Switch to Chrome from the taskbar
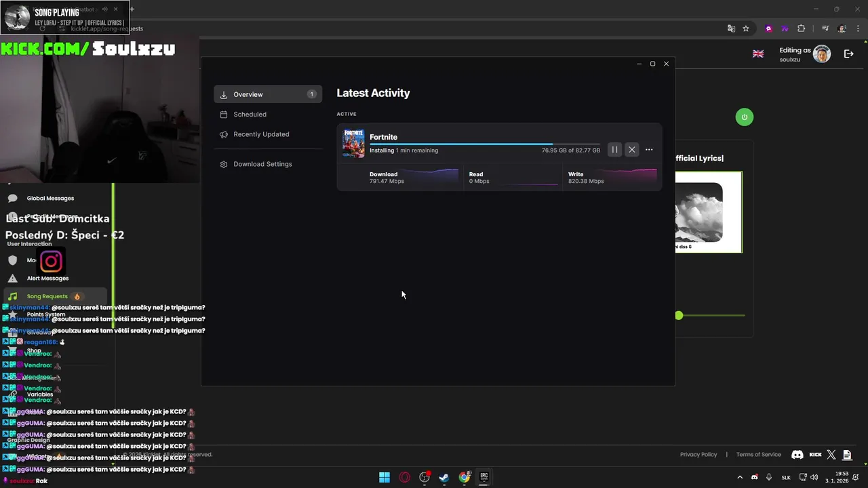Viewport: 868px width, 488px height. tap(465, 477)
